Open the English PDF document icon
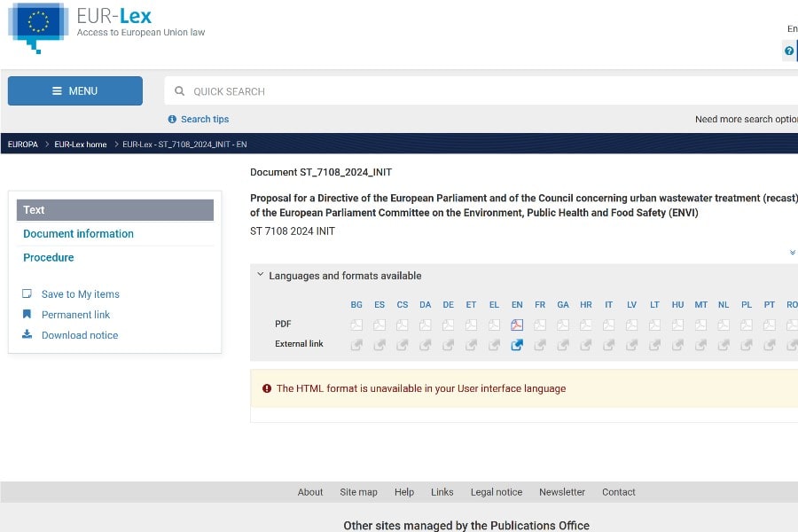This screenshot has height=532, width=798. click(517, 325)
